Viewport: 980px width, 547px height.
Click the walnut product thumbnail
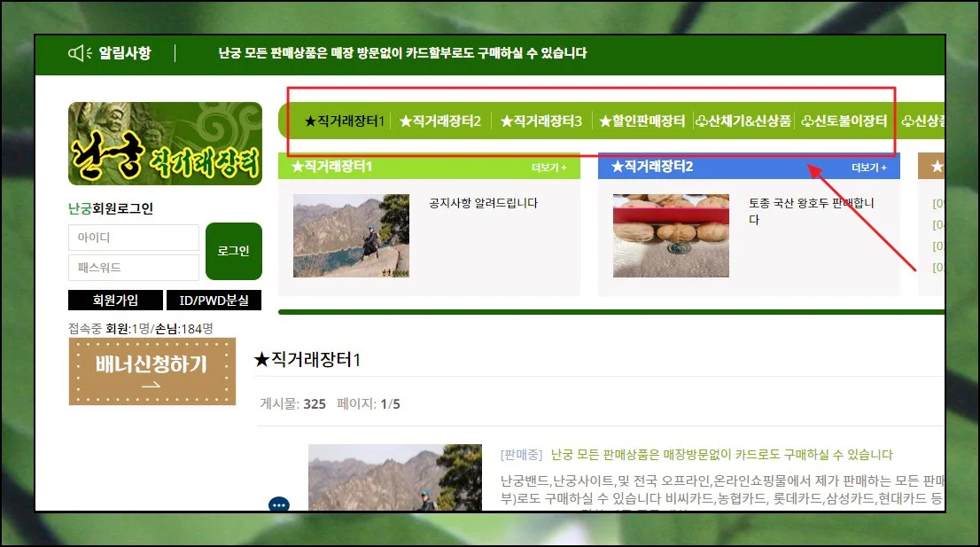point(671,236)
